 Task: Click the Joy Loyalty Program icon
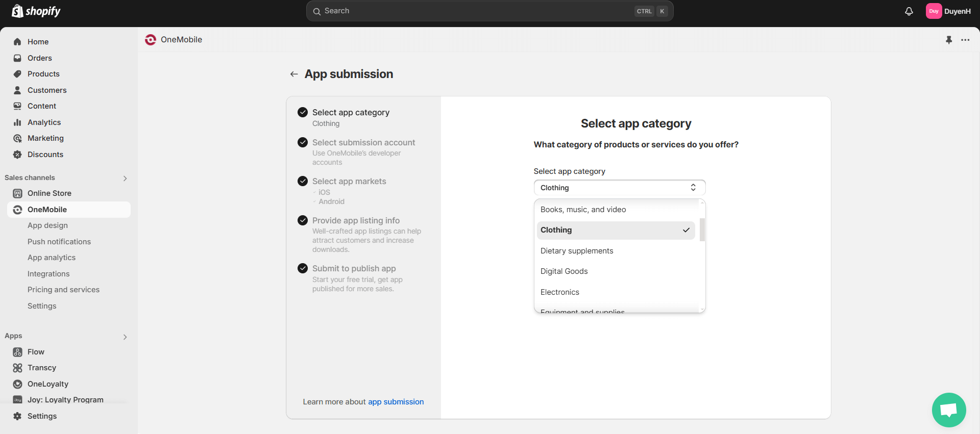coord(17,400)
